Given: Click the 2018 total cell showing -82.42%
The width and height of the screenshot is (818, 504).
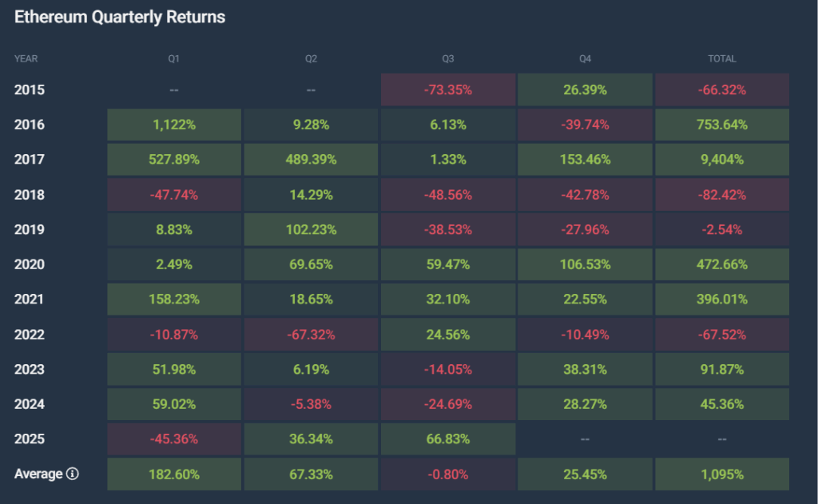Looking at the screenshot, I should click(x=722, y=194).
